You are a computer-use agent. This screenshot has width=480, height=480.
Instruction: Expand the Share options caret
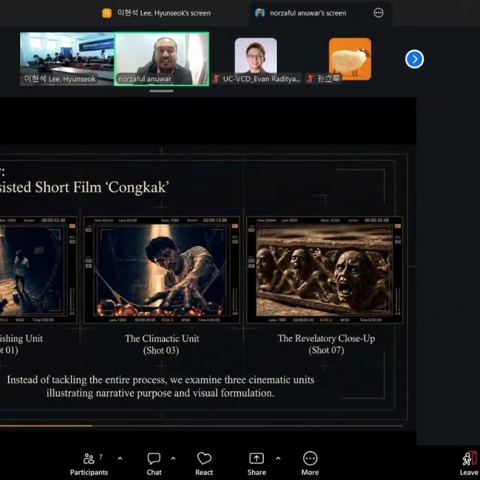click(278, 459)
